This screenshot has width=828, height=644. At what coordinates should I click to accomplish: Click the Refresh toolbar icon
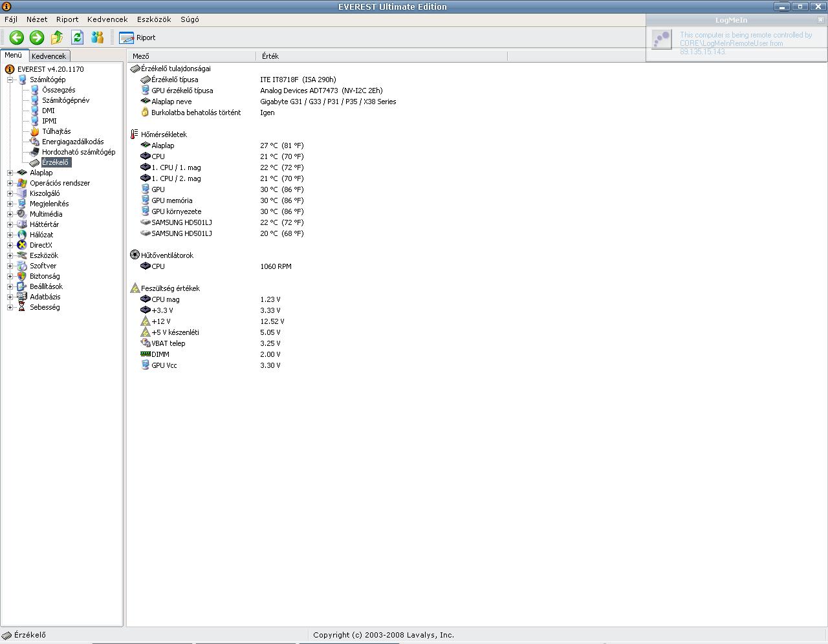(x=77, y=38)
